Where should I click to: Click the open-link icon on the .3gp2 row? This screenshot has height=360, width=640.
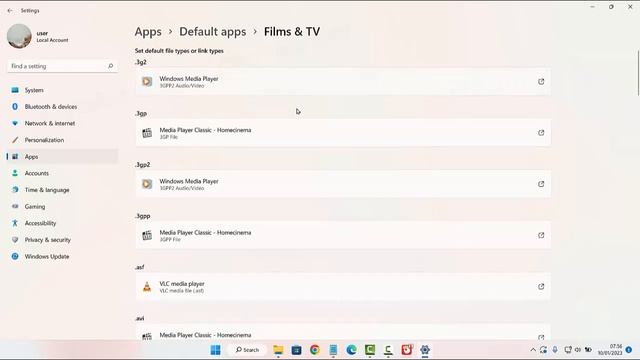(x=541, y=184)
